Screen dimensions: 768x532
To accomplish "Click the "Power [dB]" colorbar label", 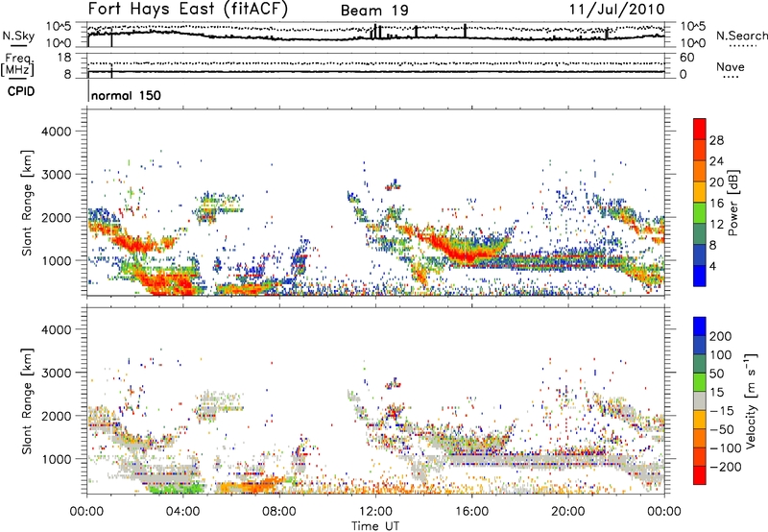I will [732, 203].
